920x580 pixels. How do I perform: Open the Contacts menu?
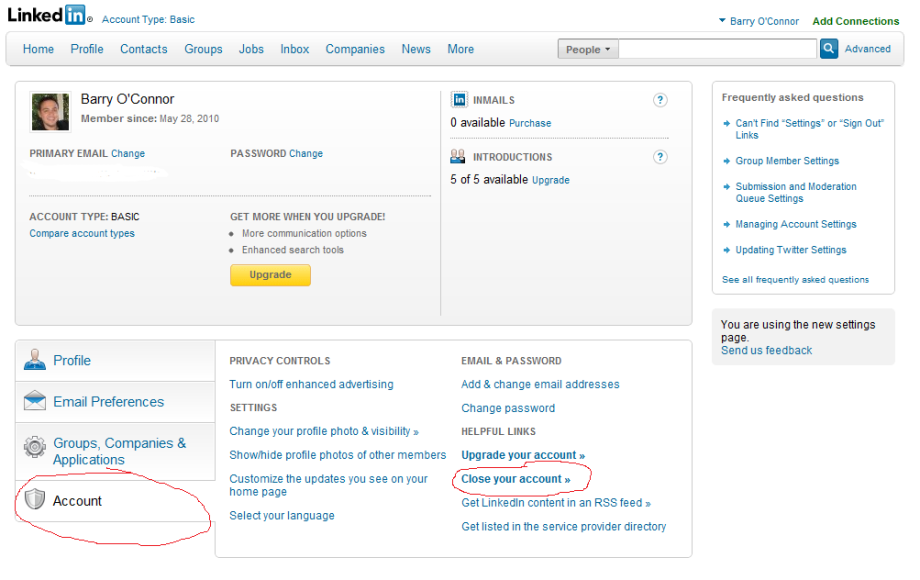click(x=144, y=49)
